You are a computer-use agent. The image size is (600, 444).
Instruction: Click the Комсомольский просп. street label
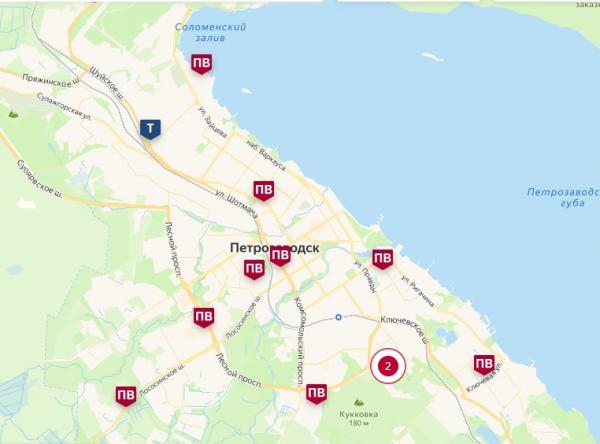coord(299,340)
